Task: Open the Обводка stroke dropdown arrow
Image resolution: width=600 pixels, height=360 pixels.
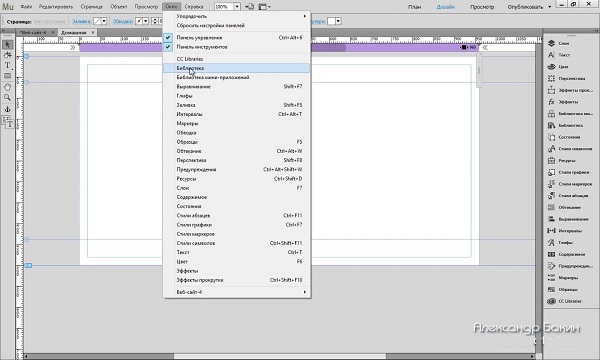Action: point(145,21)
